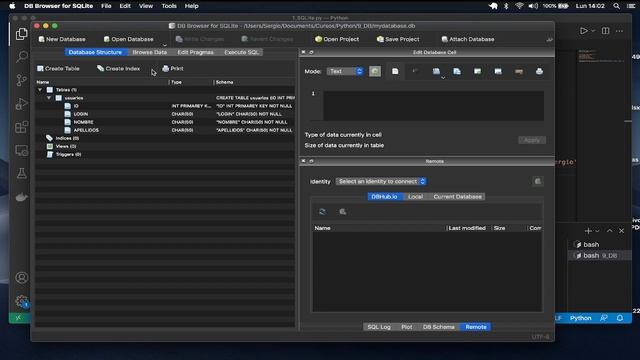This screenshot has height=360, width=640.
Task: Close the Remote panel
Action: pyautogui.click(x=303, y=161)
